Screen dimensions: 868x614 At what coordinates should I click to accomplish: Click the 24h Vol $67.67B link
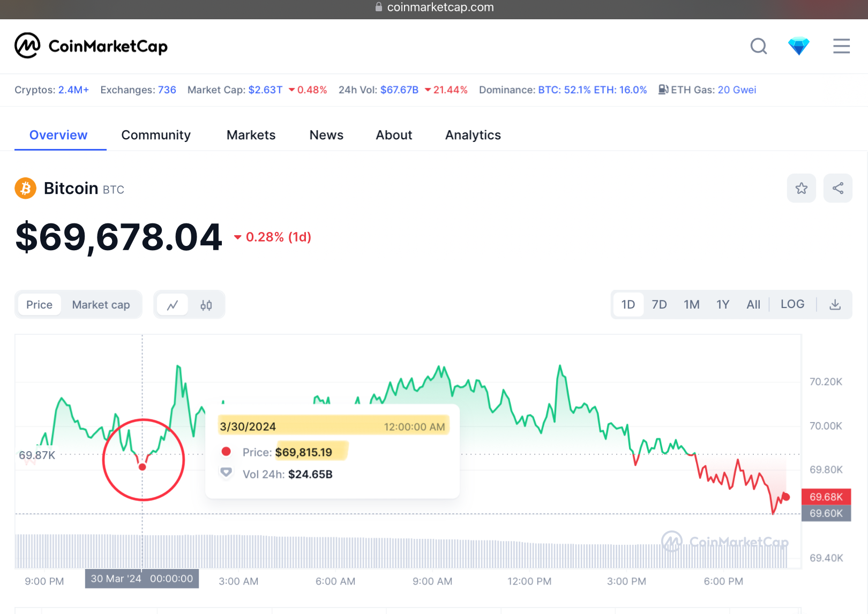click(x=399, y=90)
